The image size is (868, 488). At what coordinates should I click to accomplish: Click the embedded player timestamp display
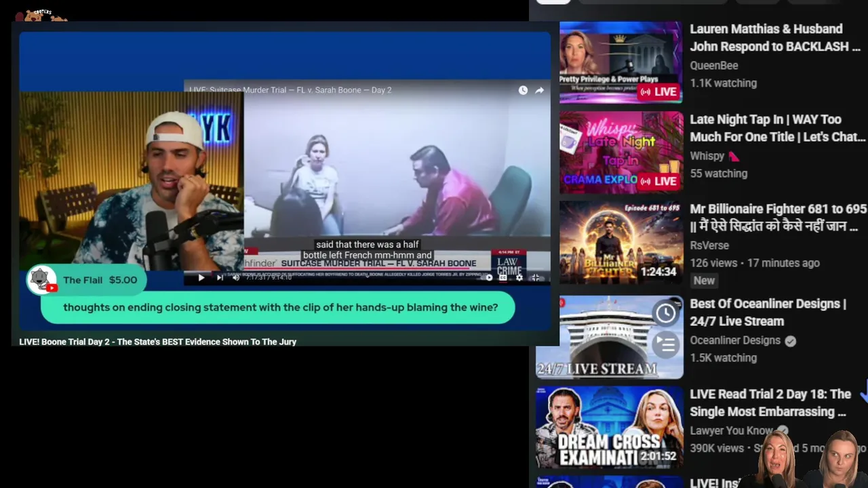[269, 278]
